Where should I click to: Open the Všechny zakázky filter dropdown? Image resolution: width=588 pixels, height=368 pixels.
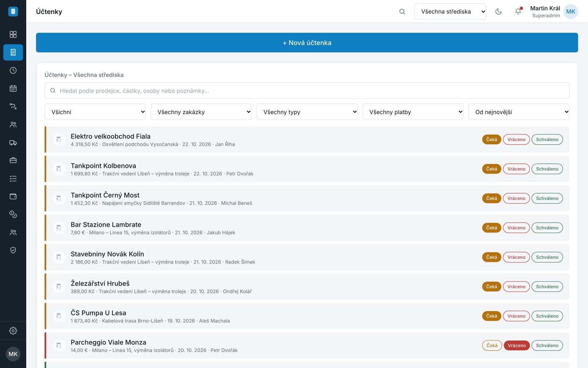pos(201,112)
